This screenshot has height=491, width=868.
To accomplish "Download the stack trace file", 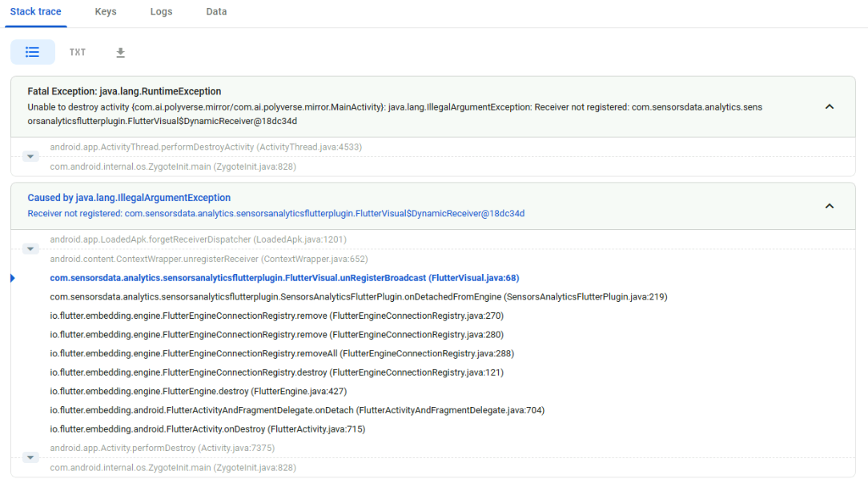I will (x=120, y=51).
